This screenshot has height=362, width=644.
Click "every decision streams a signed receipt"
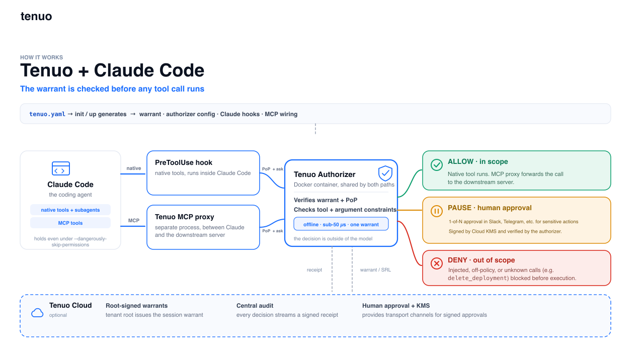287,315
